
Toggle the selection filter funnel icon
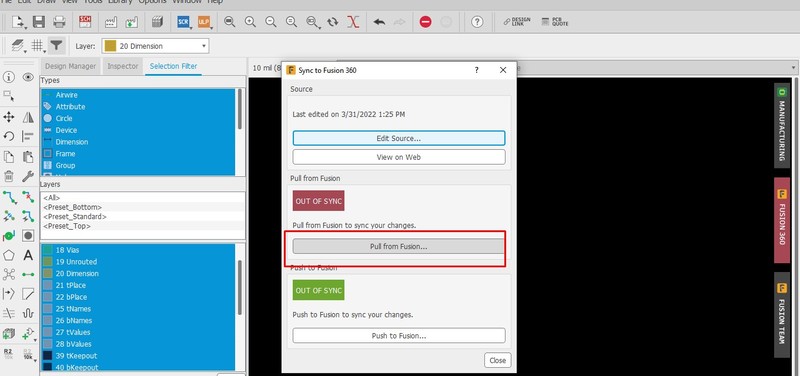[57, 45]
